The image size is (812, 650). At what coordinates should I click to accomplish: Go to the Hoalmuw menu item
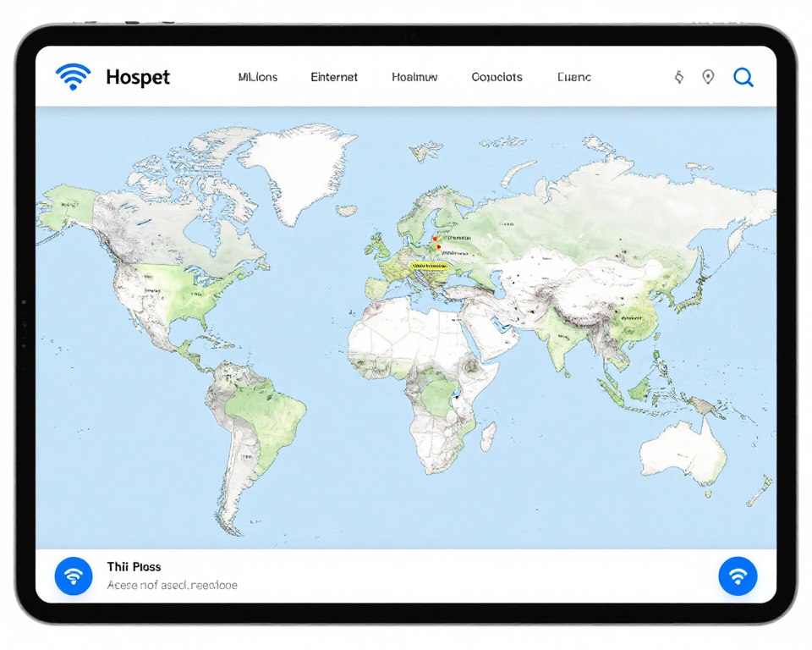coord(414,77)
